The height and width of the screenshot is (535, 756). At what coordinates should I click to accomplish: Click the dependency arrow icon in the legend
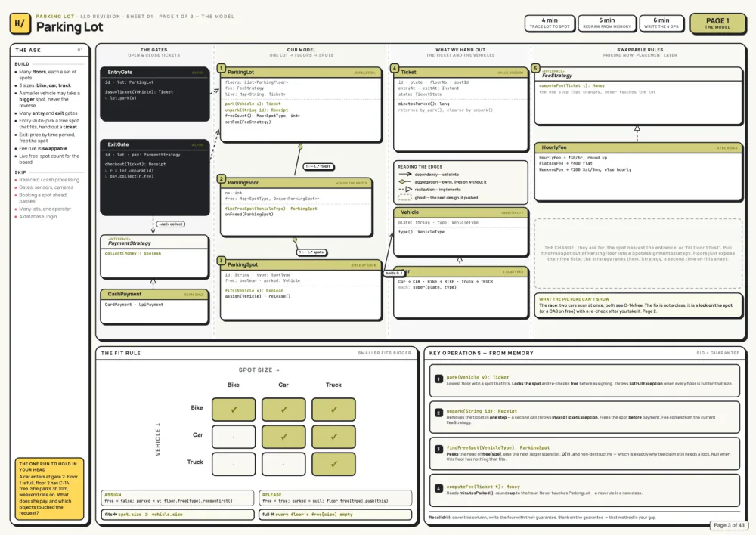tap(405, 174)
